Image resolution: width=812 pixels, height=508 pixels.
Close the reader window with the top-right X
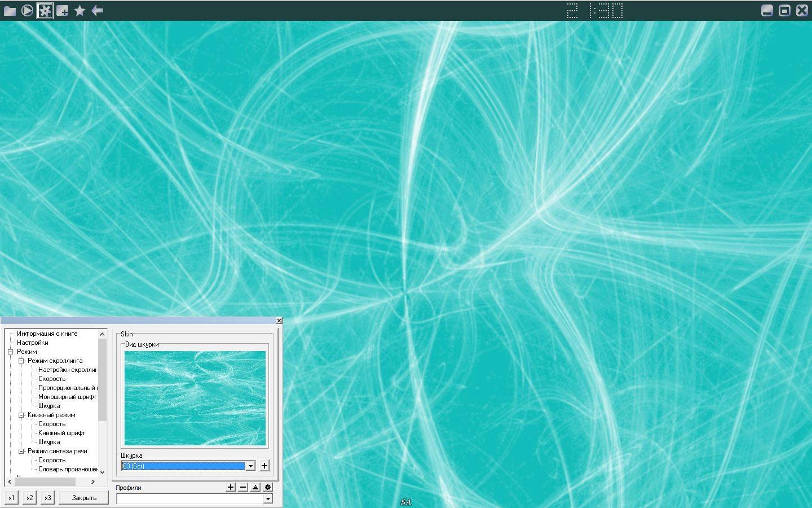[802, 11]
